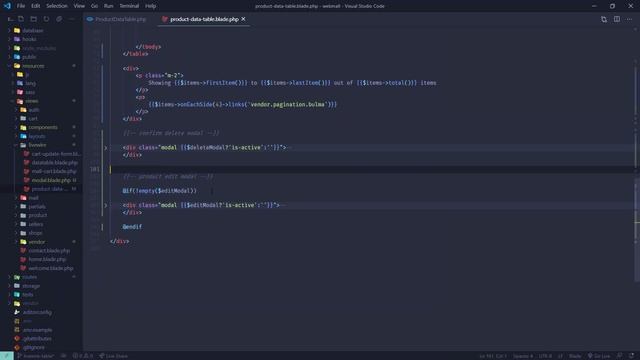The image size is (640, 360).
Task: Unfold the deleteModal div code block
Action: click(x=106, y=148)
